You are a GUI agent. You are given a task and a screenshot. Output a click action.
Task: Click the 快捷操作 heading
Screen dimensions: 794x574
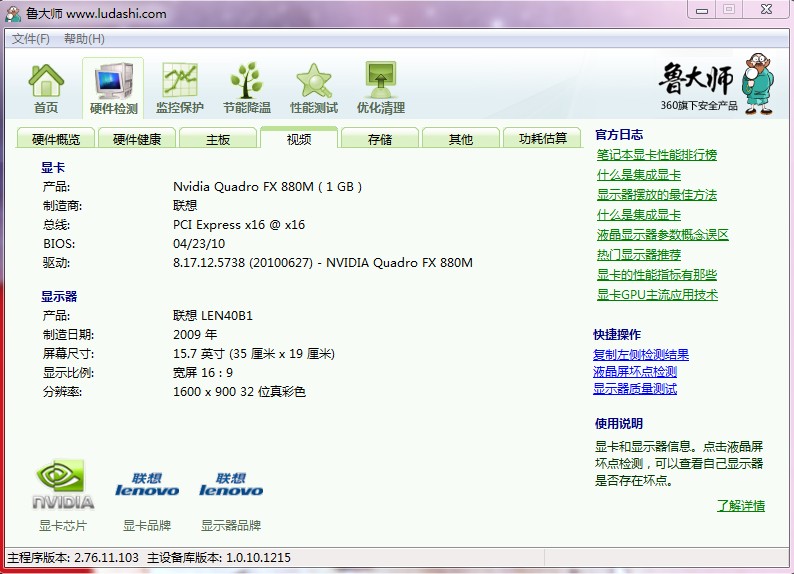click(x=617, y=335)
